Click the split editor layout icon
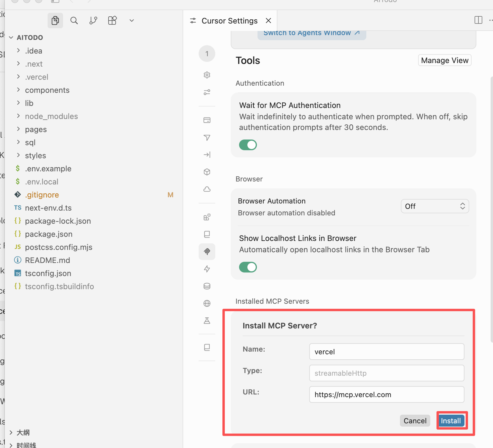The height and width of the screenshot is (448, 493). click(x=478, y=20)
